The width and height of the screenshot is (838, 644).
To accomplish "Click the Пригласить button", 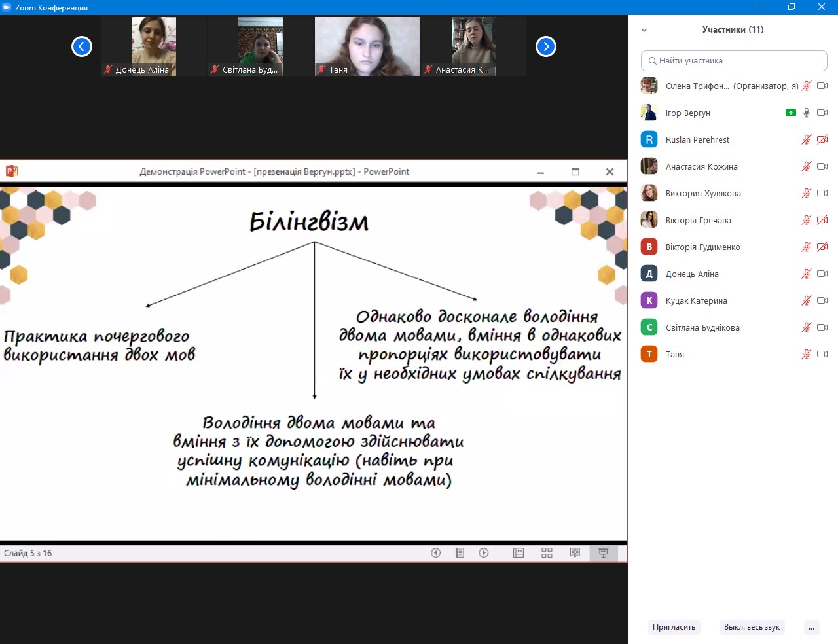I will [x=674, y=627].
